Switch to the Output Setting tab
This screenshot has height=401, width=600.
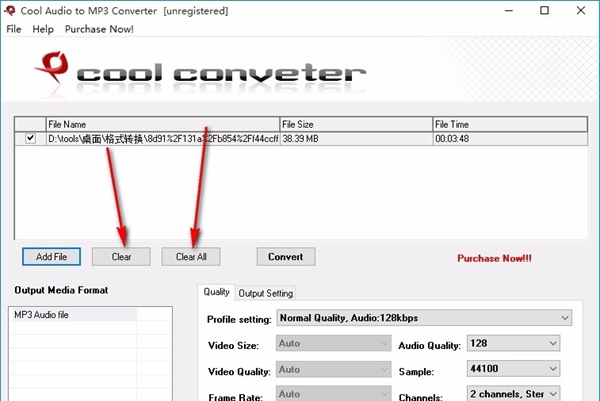pyautogui.click(x=266, y=293)
